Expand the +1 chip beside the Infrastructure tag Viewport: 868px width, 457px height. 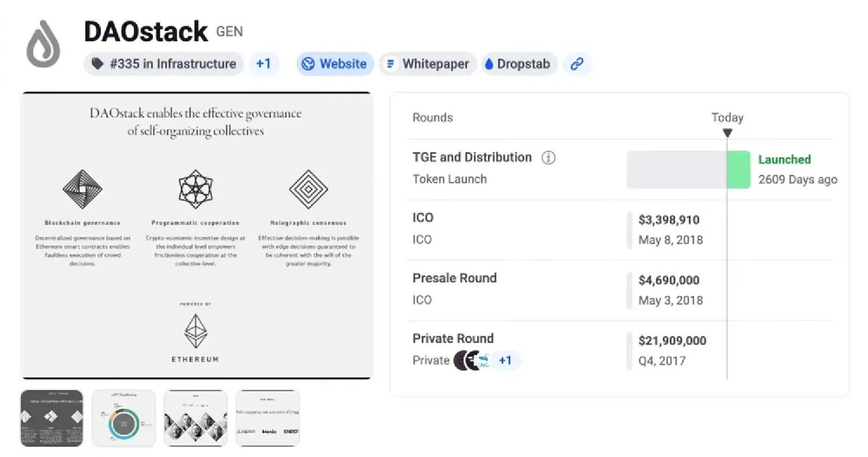pyautogui.click(x=264, y=64)
